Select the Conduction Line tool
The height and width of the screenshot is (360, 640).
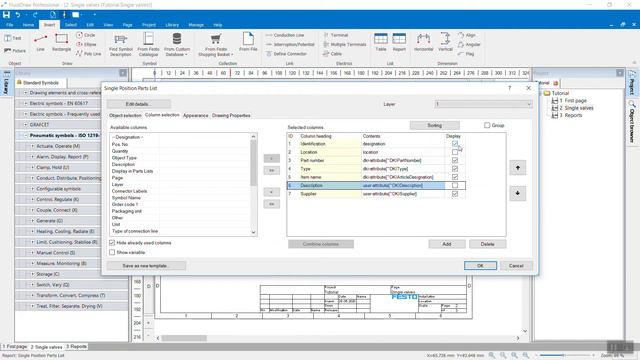pos(285,35)
